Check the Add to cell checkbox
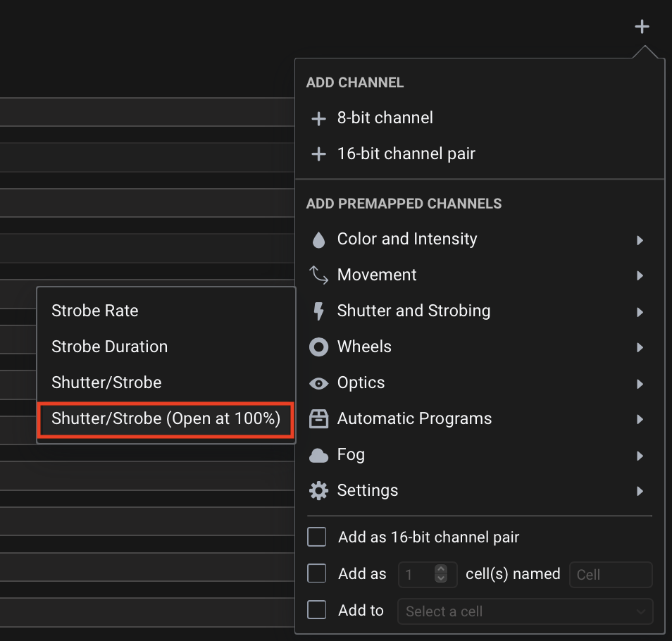The height and width of the screenshot is (641, 672). (317, 611)
